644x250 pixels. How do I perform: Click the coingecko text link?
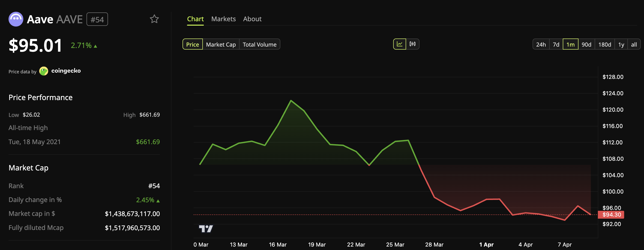pos(66,71)
